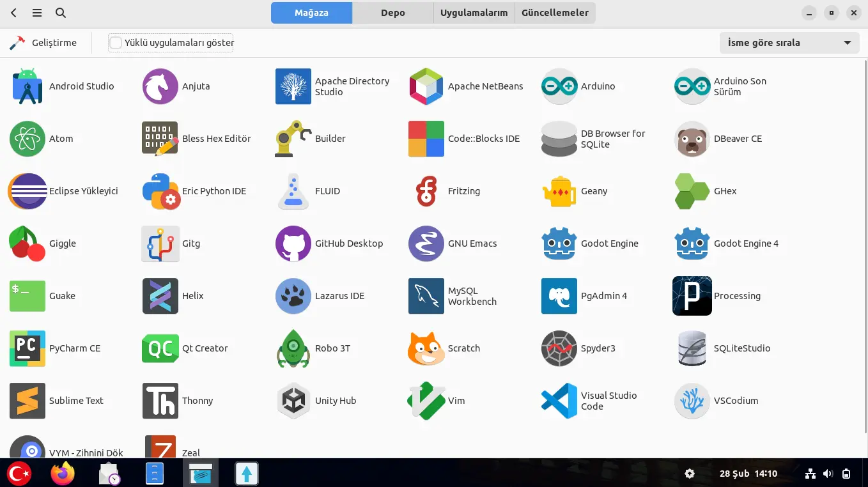
Task: Click the Godot Engine app name
Action: point(610,243)
